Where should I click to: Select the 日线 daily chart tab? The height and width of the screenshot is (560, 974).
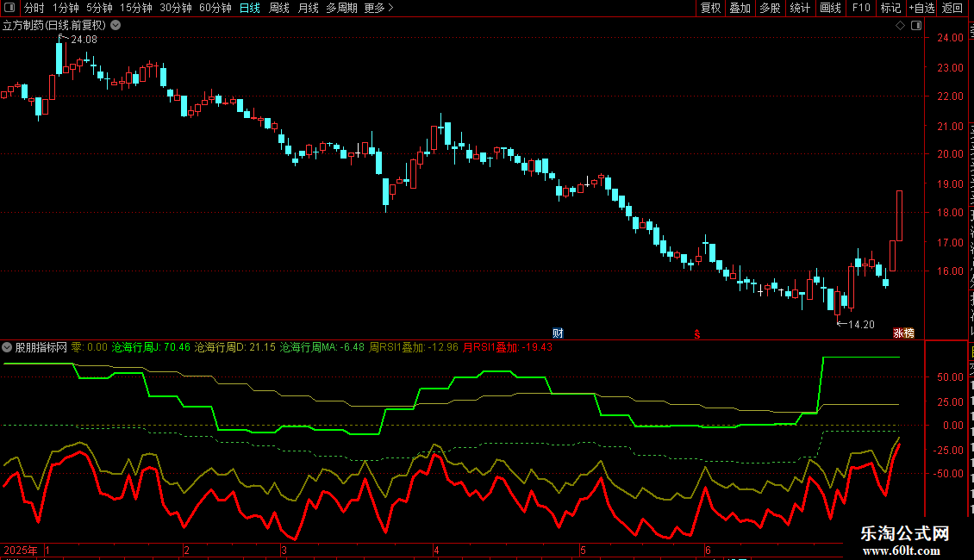[250, 8]
